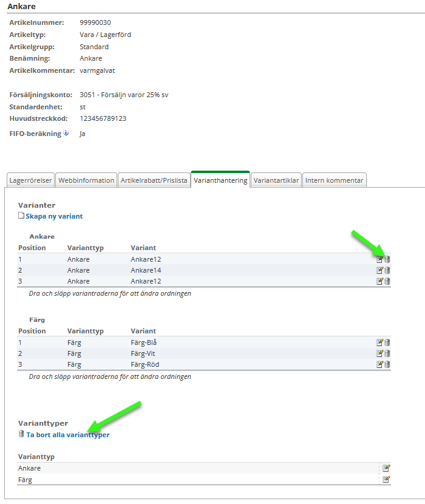Image resolution: width=425 pixels, height=504 pixels.
Task: Edit the Ankare variant type
Action: tap(386, 468)
